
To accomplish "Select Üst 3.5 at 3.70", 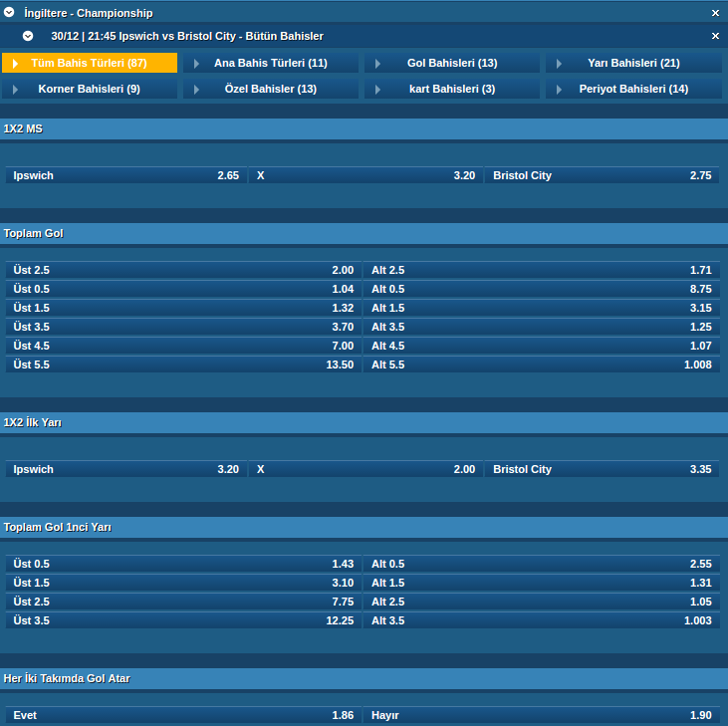I will (183, 327).
